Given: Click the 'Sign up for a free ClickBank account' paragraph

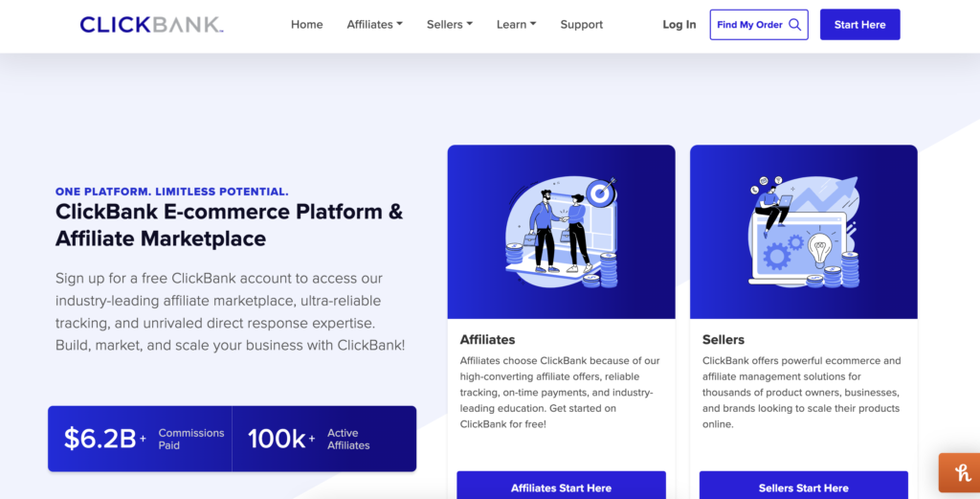Looking at the screenshot, I should click(230, 311).
